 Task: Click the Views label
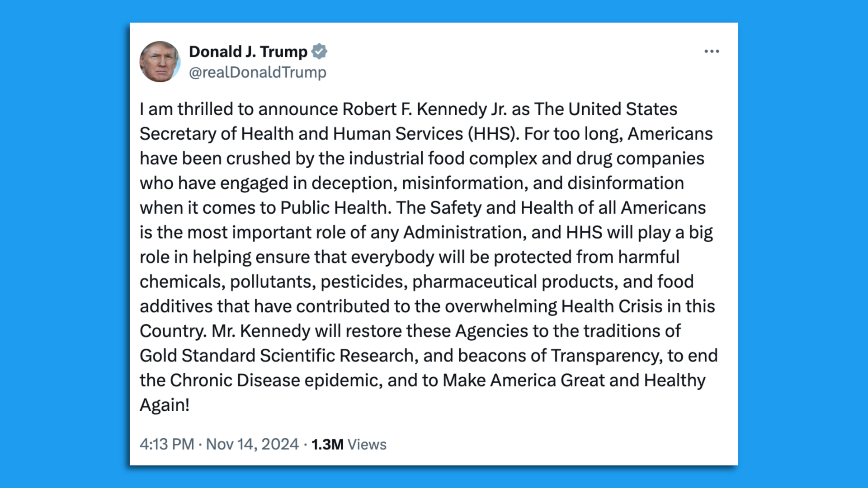tap(367, 445)
